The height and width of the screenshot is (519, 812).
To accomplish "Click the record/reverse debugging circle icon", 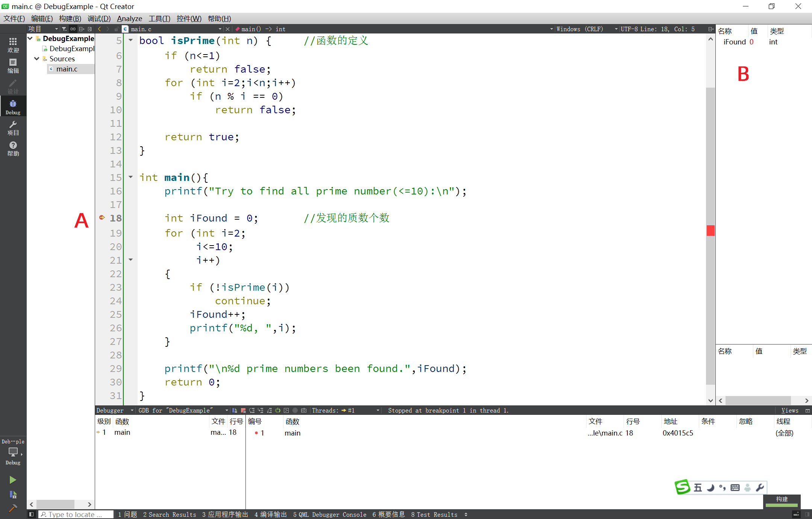I will [295, 410].
